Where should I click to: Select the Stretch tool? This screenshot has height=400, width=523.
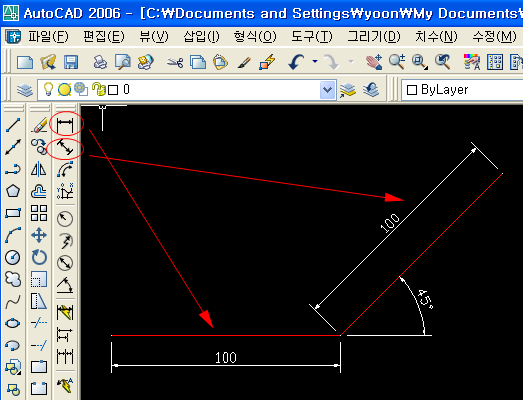(39, 301)
